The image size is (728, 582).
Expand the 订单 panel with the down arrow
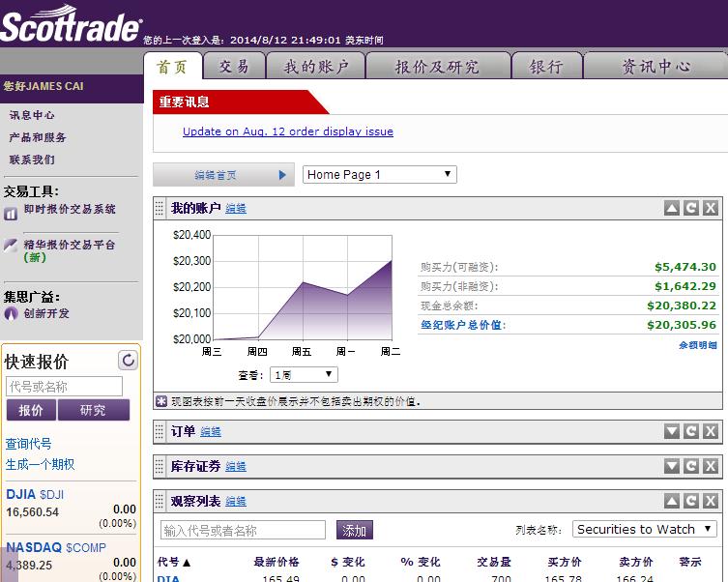point(672,431)
